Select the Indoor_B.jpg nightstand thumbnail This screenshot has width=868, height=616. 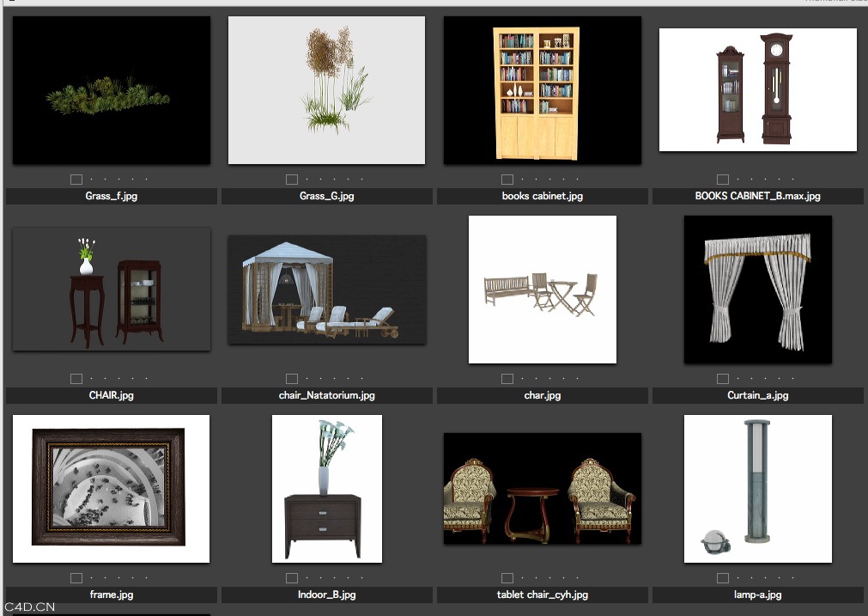pyautogui.click(x=326, y=489)
